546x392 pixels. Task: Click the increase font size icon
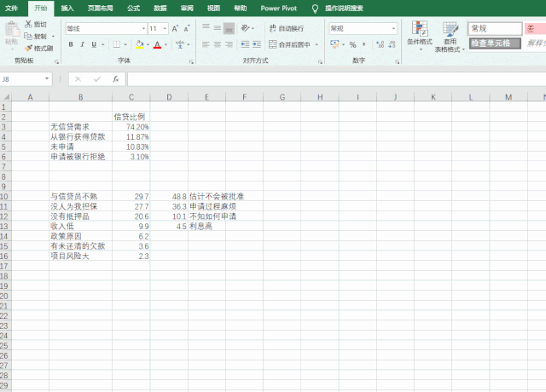tap(176, 28)
